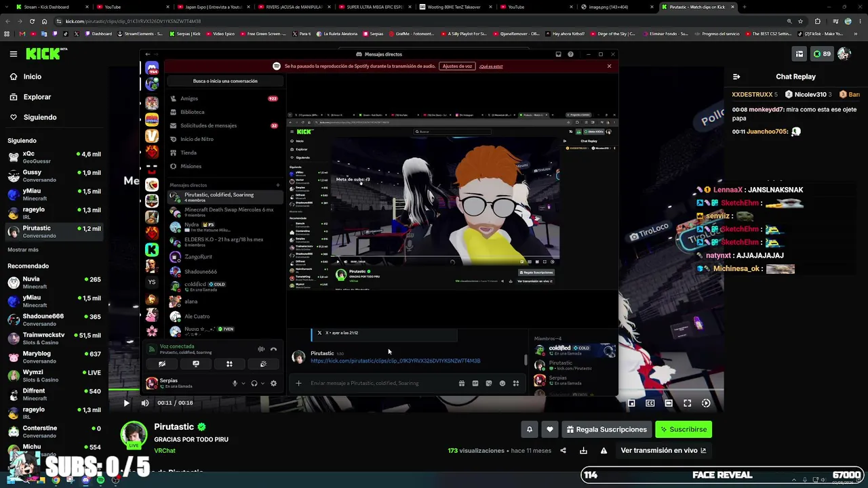This screenshot has width=868, height=488.
Task: Mute your Discord microphone
Action: pyautogui.click(x=235, y=384)
